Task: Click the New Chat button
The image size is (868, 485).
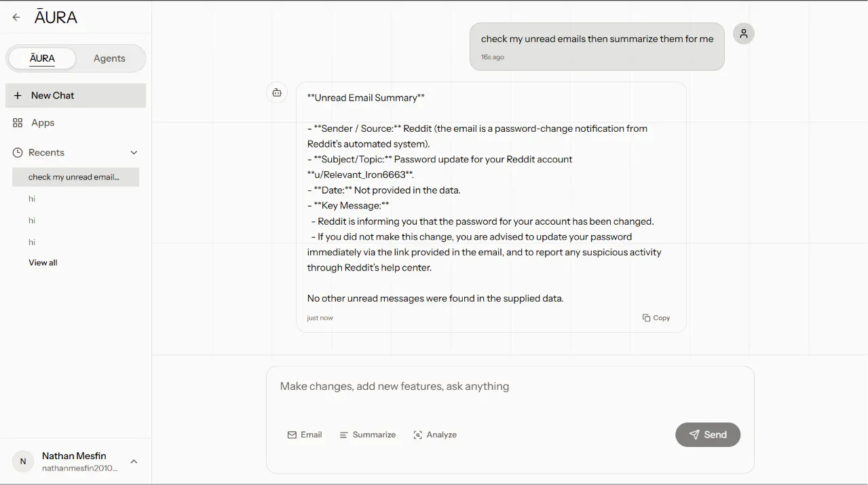Action: (75, 96)
